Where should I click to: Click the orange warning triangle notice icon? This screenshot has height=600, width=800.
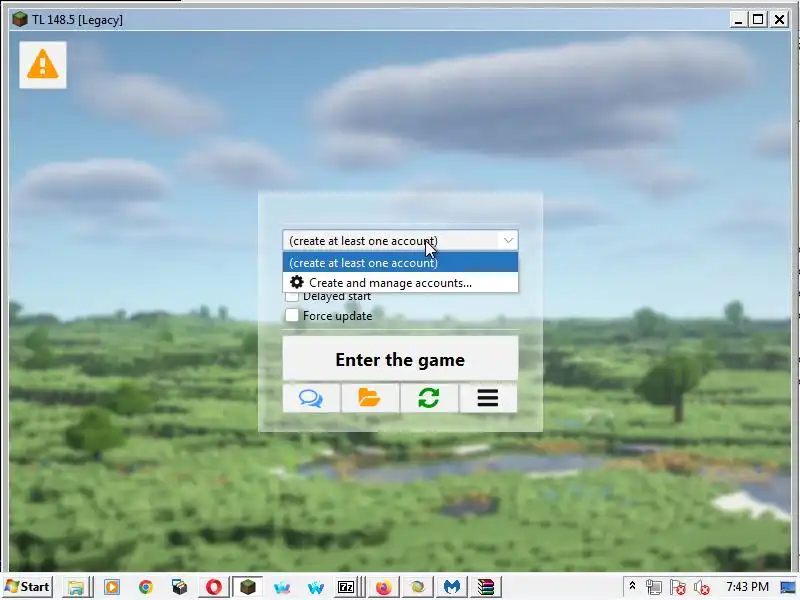[43, 65]
